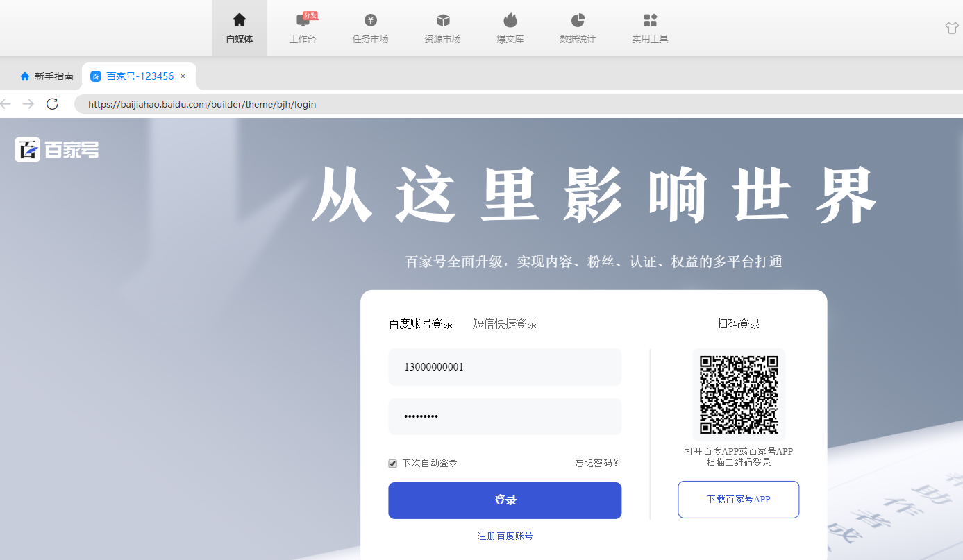The image size is (963, 560).
Task: Close the 百家号-123456 tab
Action: tap(183, 76)
